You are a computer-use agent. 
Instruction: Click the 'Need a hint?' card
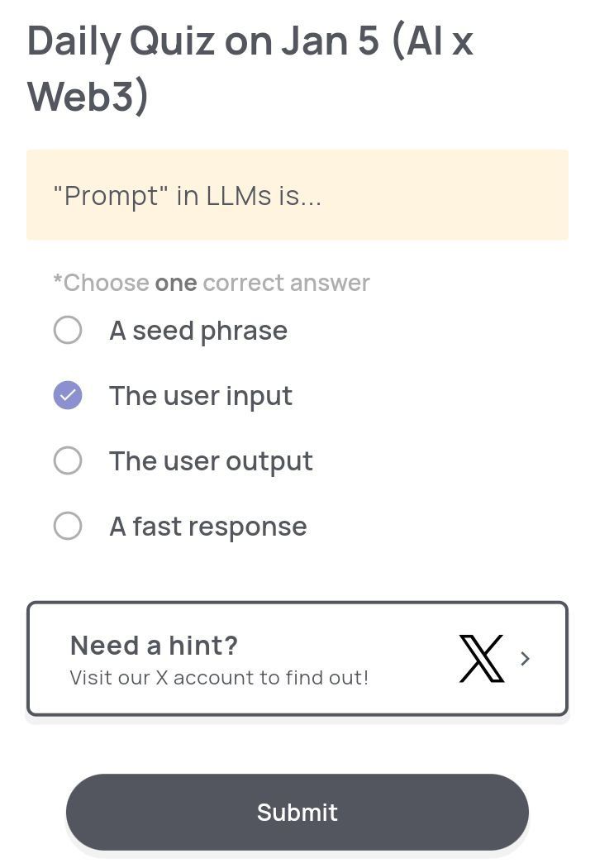click(297, 658)
